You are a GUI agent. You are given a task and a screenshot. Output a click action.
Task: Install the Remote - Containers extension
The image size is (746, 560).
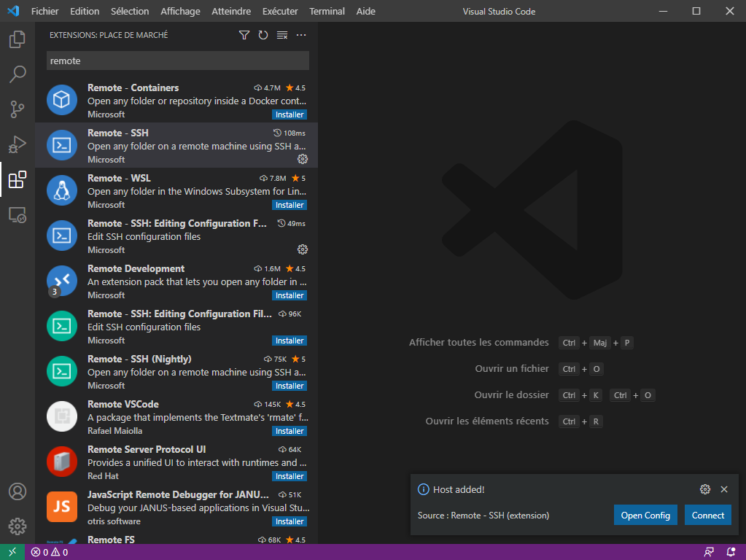point(290,114)
